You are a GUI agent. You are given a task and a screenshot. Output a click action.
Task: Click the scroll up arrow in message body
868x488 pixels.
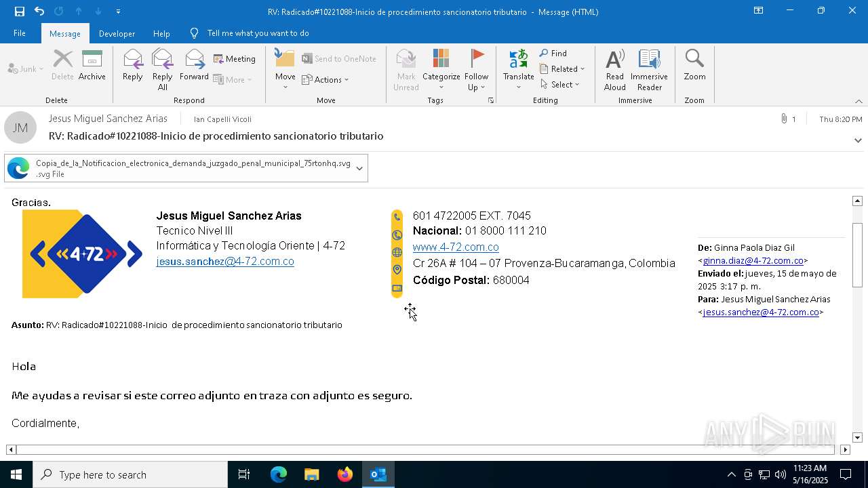857,201
